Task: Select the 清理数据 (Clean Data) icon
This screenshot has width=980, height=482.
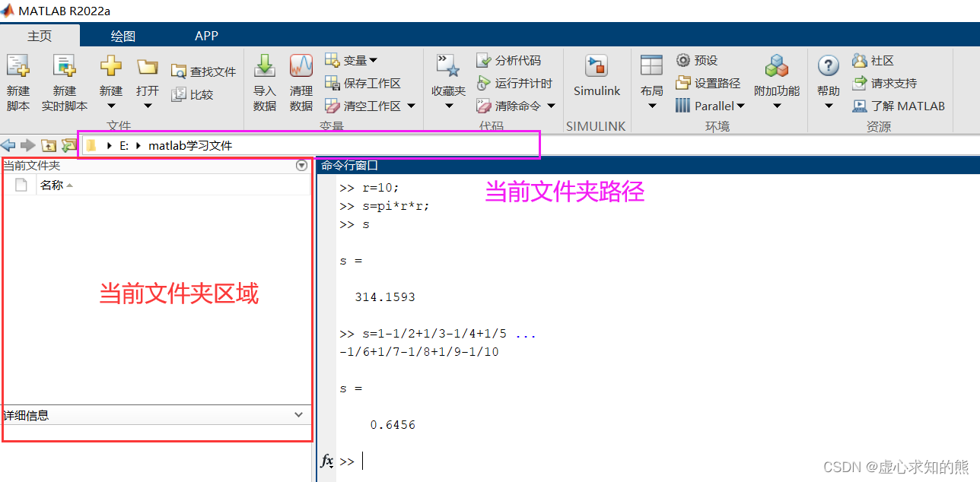Action: [301, 80]
